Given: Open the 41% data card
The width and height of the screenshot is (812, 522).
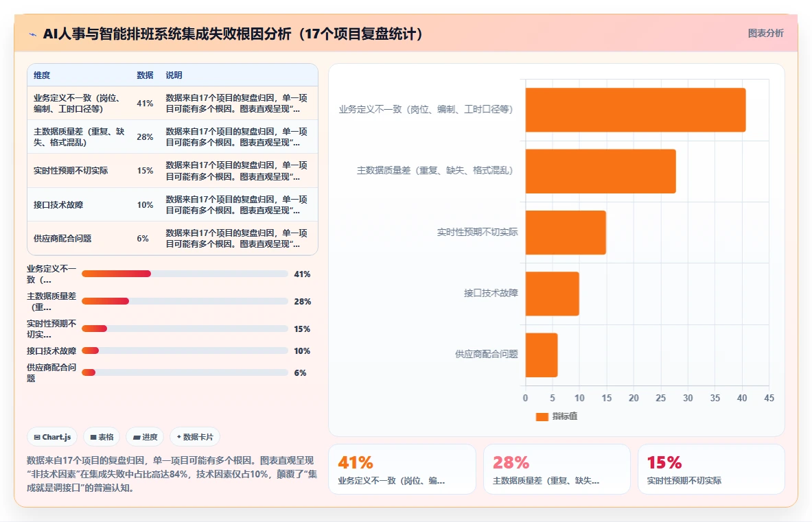Looking at the screenshot, I should tap(402, 469).
